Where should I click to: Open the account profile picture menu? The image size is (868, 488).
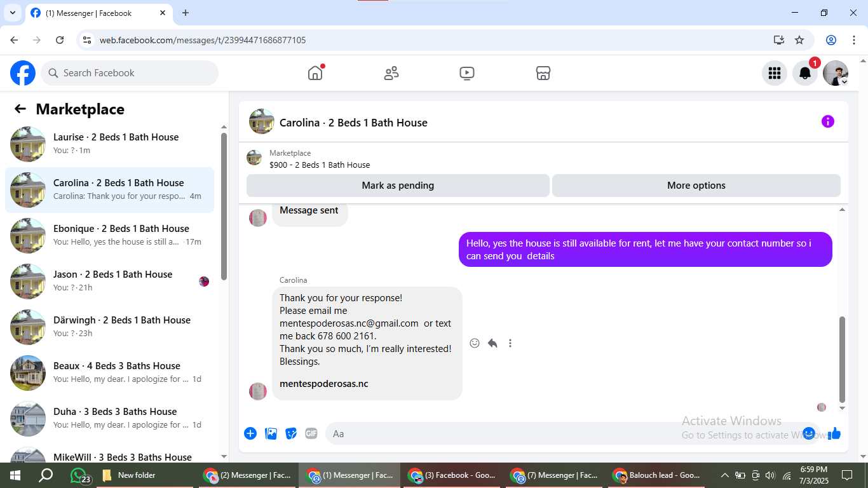pos(836,73)
